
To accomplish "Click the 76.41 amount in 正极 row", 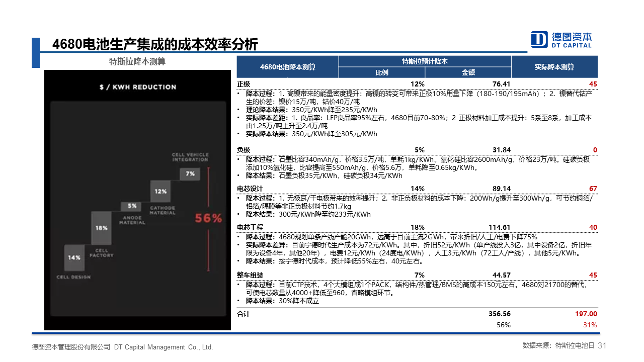I will 502,84.
